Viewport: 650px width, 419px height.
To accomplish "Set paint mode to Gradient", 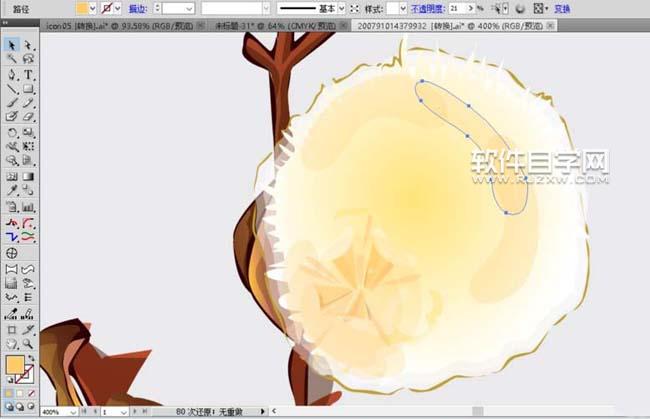I will [20, 393].
